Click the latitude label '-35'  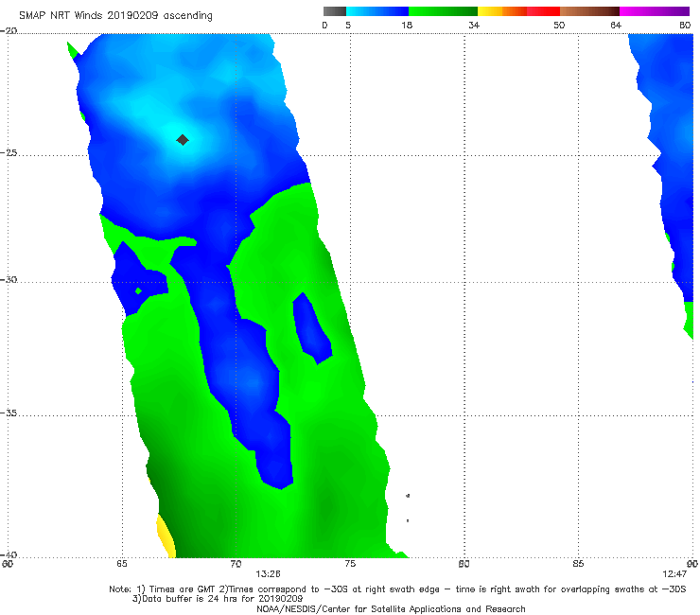[x=9, y=413]
